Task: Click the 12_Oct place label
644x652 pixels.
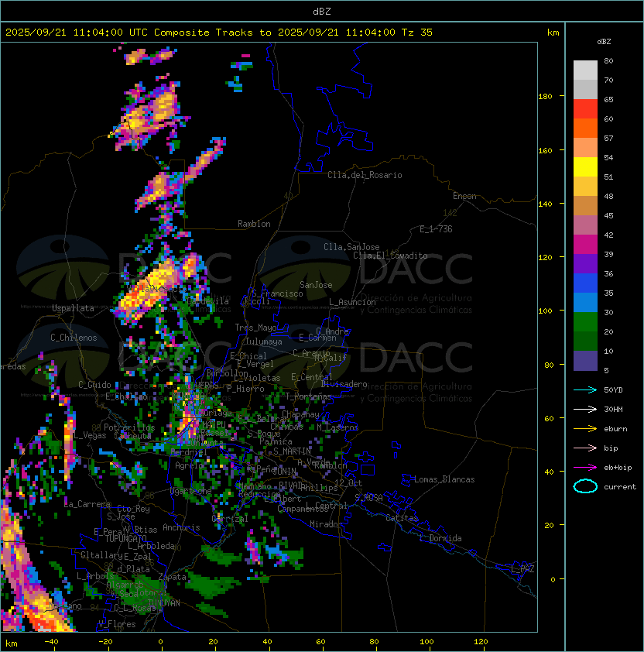Action: pos(348,483)
